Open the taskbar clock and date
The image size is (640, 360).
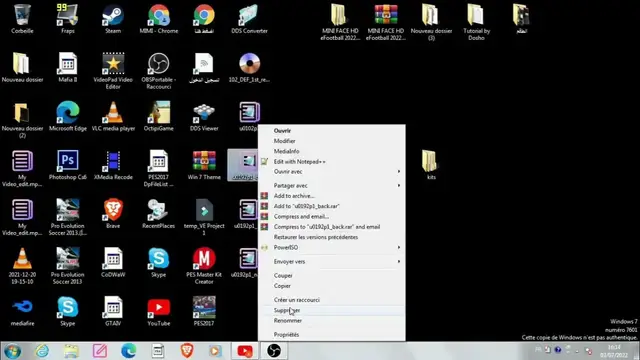pyautogui.click(x=614, y=351)
